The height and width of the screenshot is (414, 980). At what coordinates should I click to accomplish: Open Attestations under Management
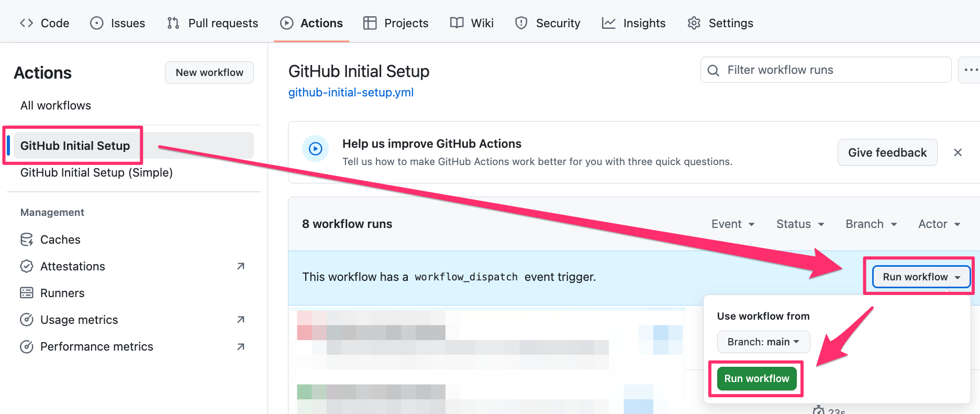click(133, 266)
